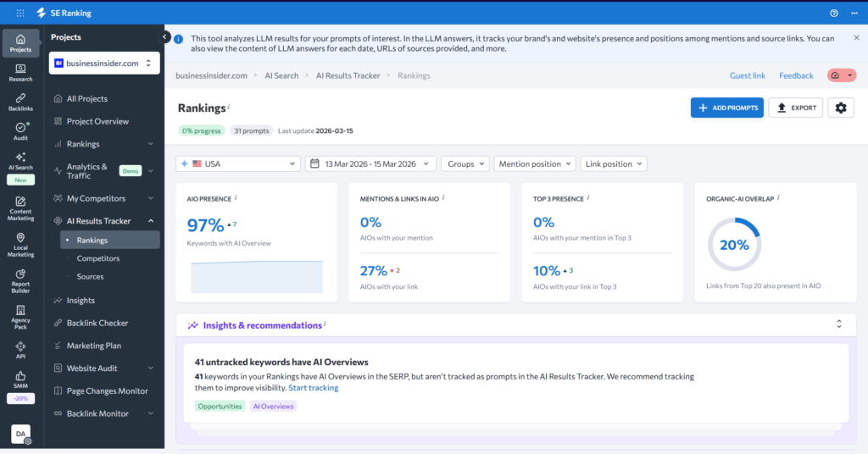
Task: Open the Guest link
Action: 748,75
